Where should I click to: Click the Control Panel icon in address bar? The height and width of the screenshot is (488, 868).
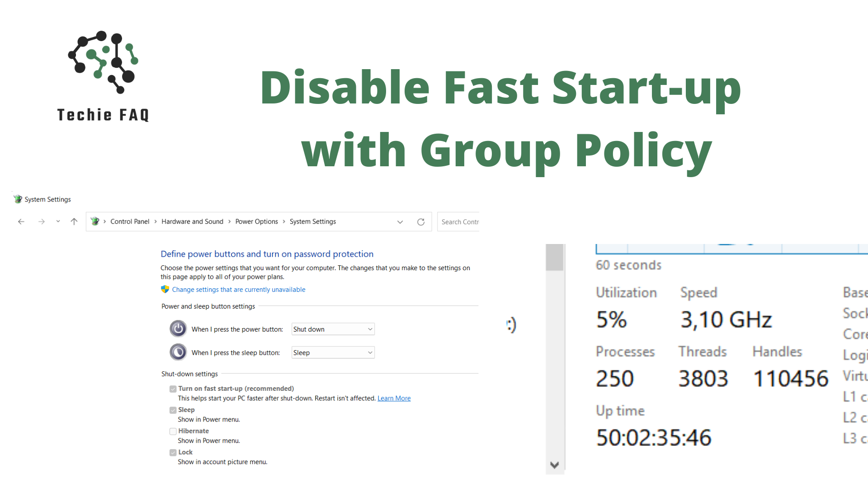pyautogui.click(x=95, y=221)
